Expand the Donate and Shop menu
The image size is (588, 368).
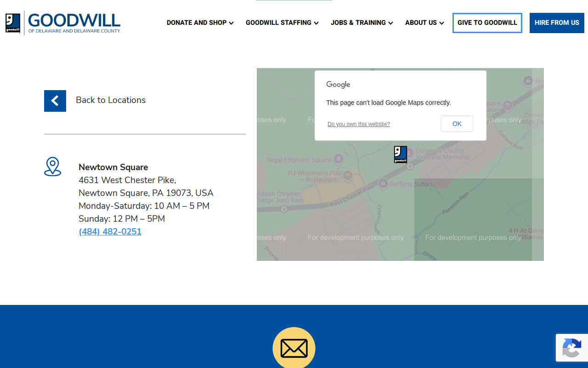click(200, 23)
